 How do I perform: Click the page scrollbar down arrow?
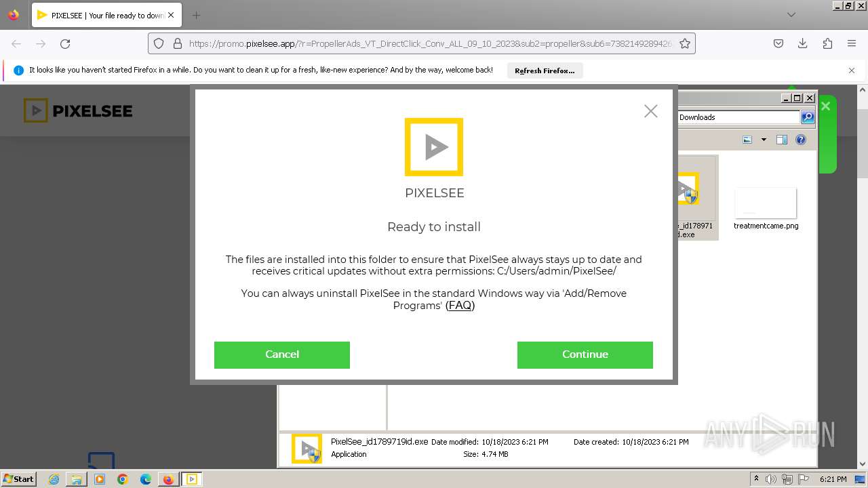863,464
